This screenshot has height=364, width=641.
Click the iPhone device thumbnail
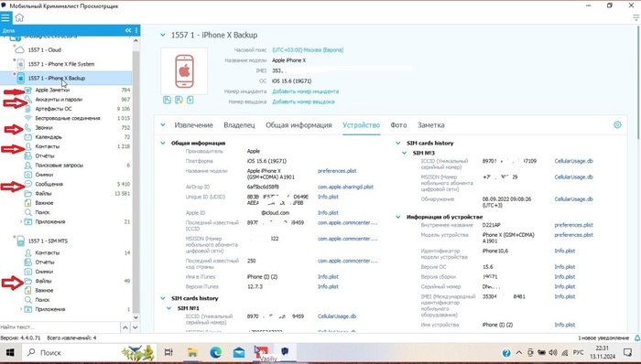pos(184,71)
